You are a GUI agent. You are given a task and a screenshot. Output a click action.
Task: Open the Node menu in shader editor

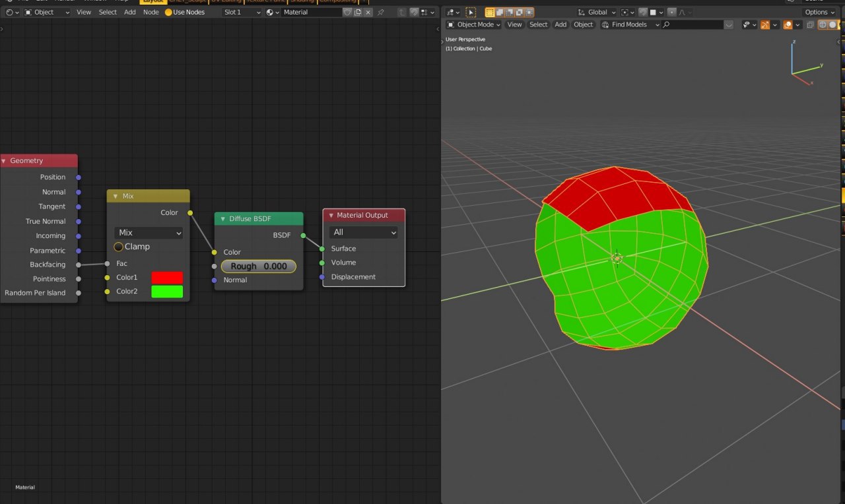pos(151,13)
